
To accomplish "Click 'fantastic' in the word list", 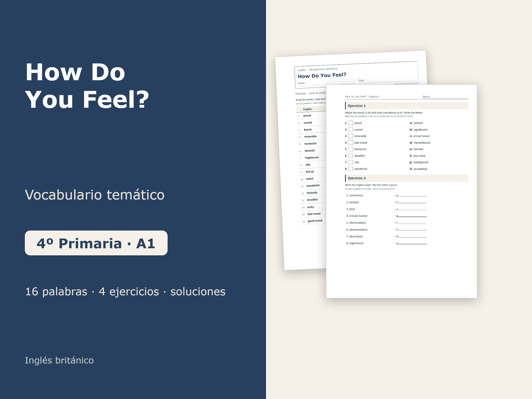I will click(x=312, y=193).
